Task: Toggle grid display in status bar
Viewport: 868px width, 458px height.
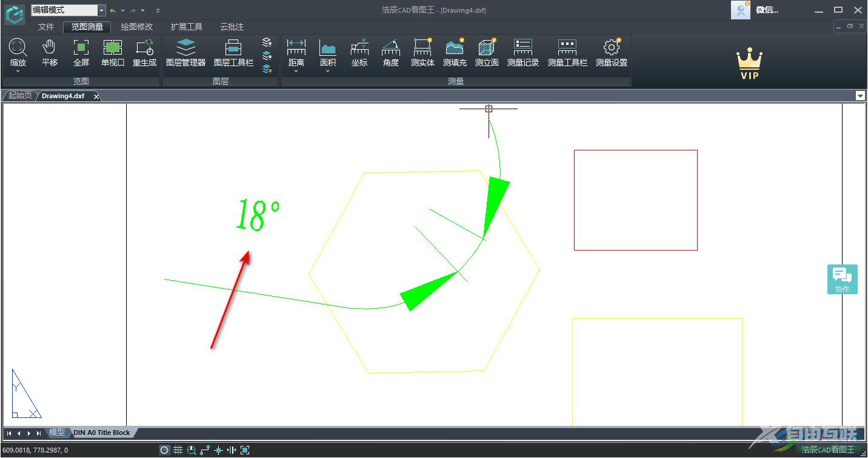Action: [178, 450]
